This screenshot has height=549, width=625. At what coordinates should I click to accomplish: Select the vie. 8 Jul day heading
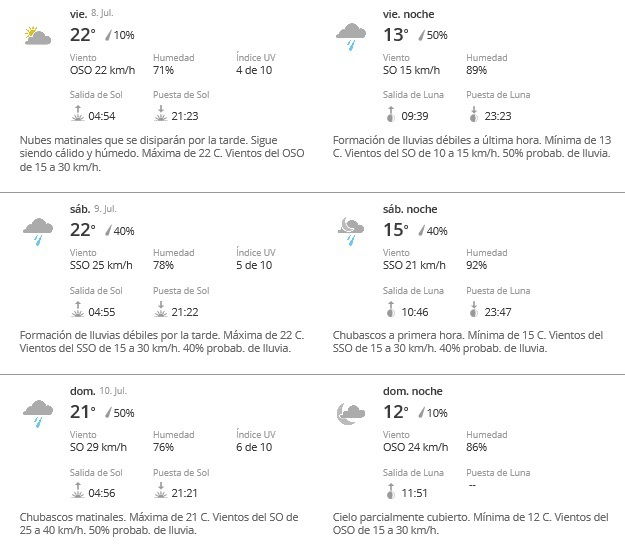pos(91,14)
